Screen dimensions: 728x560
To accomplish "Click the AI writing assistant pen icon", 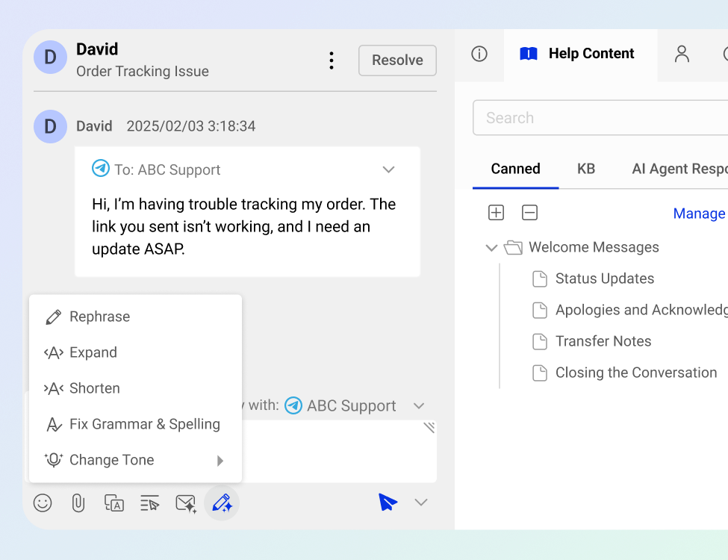I will (222, 503).
